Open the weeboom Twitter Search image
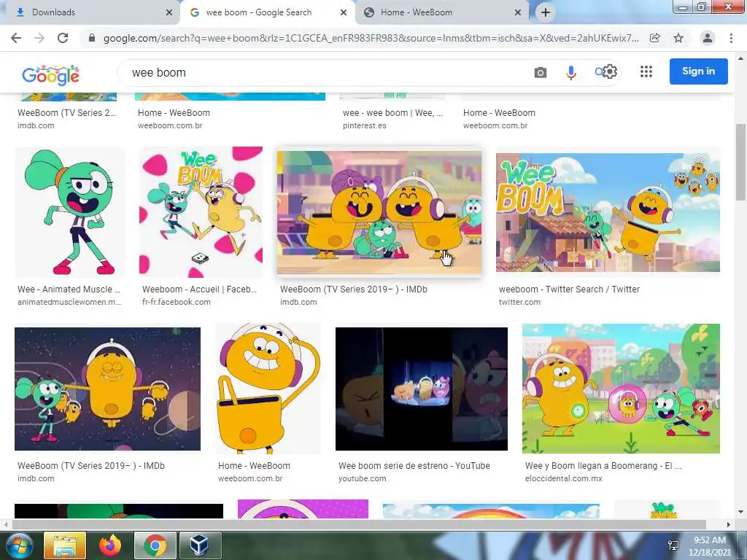This screenshot has height=560, width=747. tap(608, 212)
